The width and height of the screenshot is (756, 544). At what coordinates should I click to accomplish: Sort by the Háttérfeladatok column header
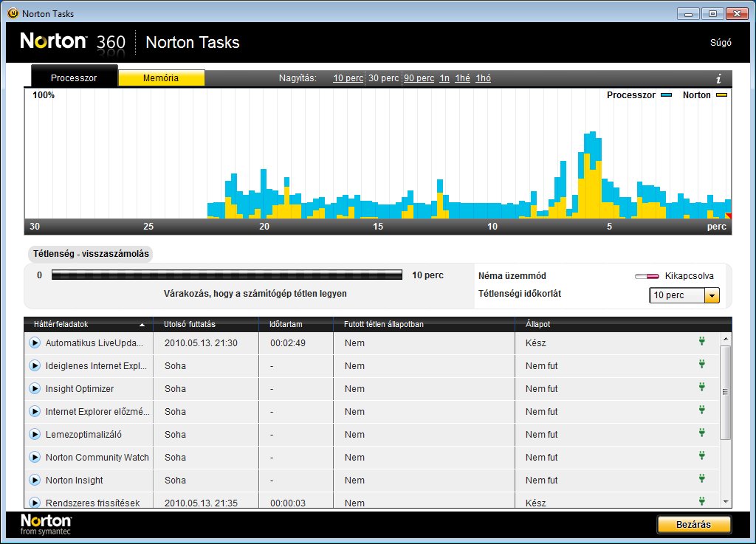click(88, 324)
